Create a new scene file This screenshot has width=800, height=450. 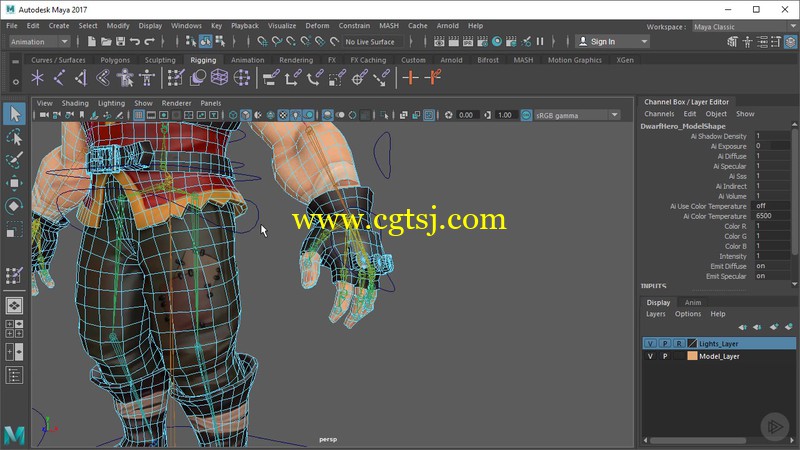(x=91, y=42)
